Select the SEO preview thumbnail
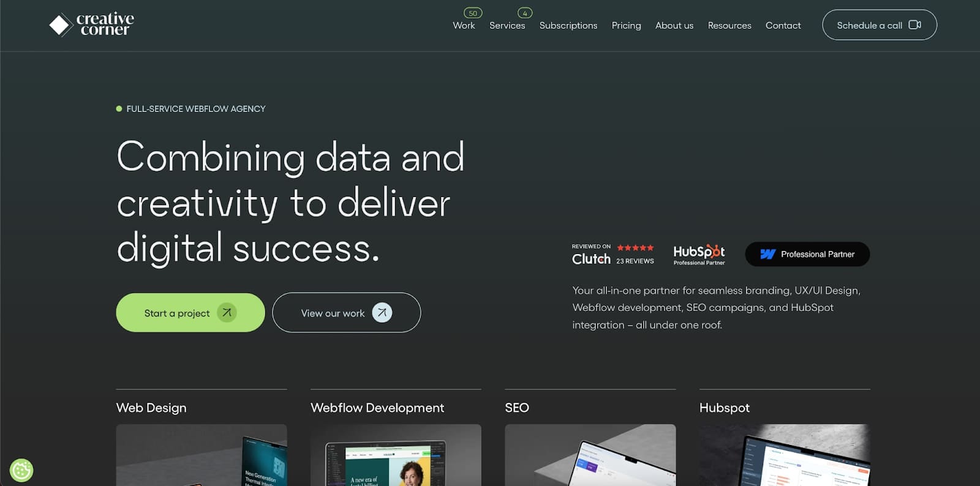Screen dimensions: 980x486 [590, 455]
